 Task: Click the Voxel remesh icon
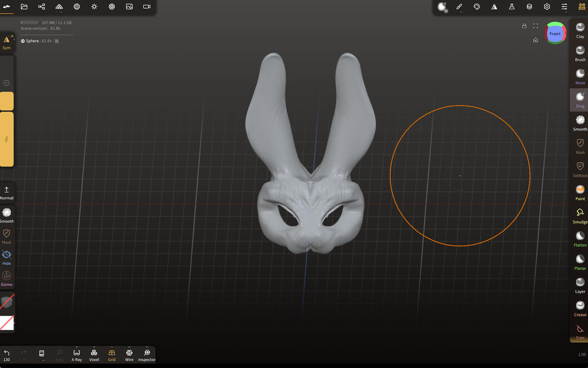click(x=94, y=355)
